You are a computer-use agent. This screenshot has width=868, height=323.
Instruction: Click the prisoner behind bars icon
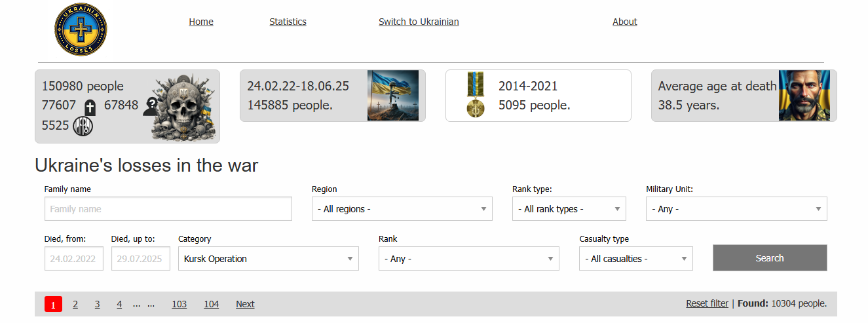[x=83, y=125]
